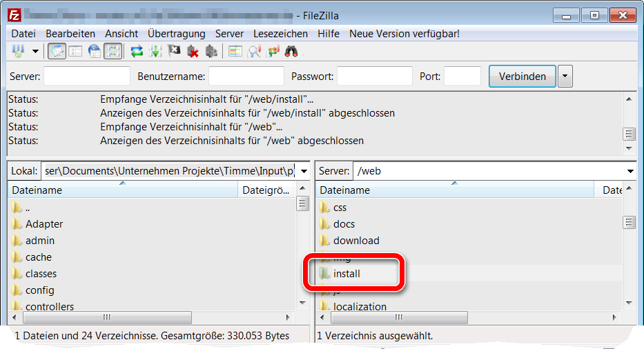Reconnect to the last server

212,51
